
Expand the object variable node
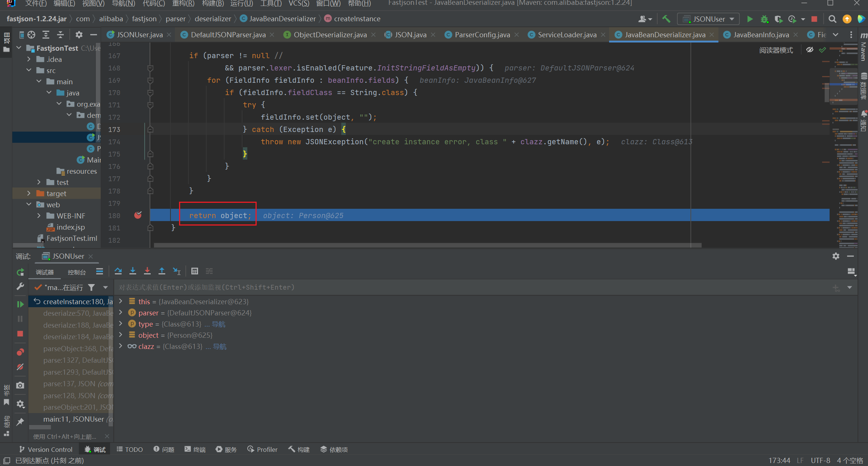pos(120,335)
